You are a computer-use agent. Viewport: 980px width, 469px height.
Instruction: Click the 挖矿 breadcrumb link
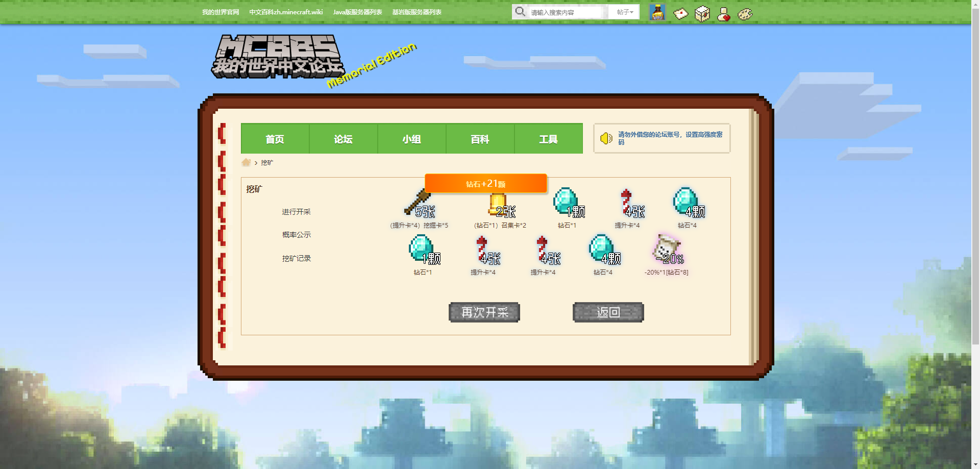pyautogui.click(x=267, y=163)
